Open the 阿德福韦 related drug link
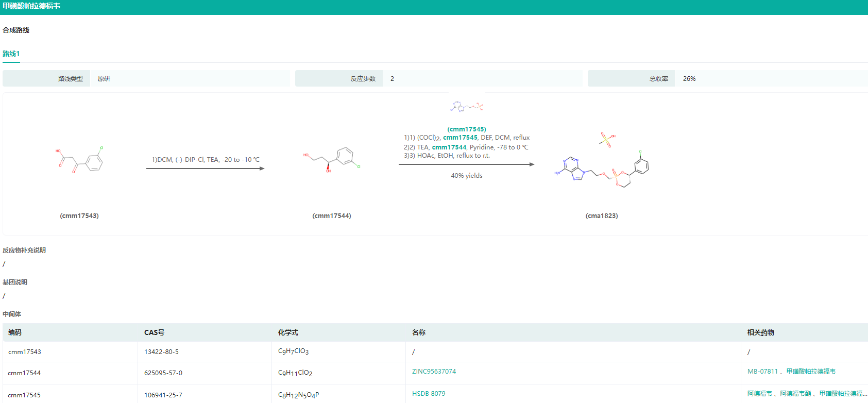 click(759, 394)
